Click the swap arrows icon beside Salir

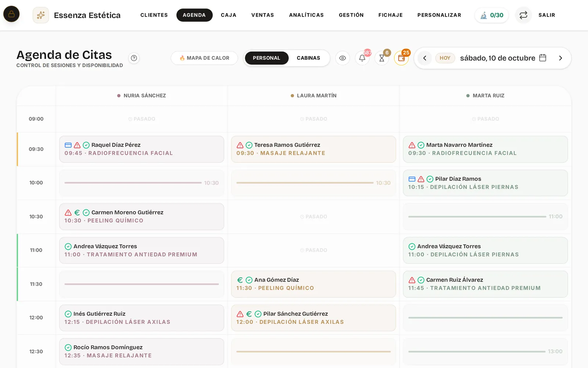pyautogui.click(x=523, y=15)
